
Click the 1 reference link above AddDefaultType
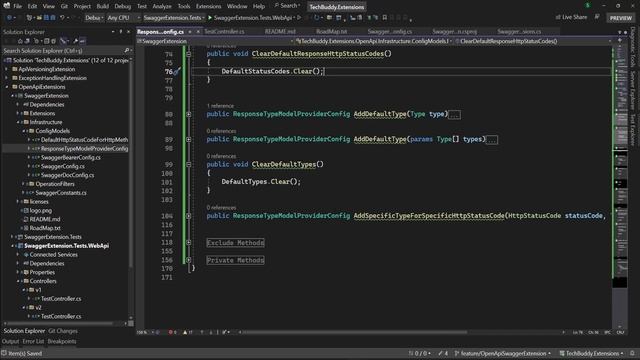pos(220,106)
